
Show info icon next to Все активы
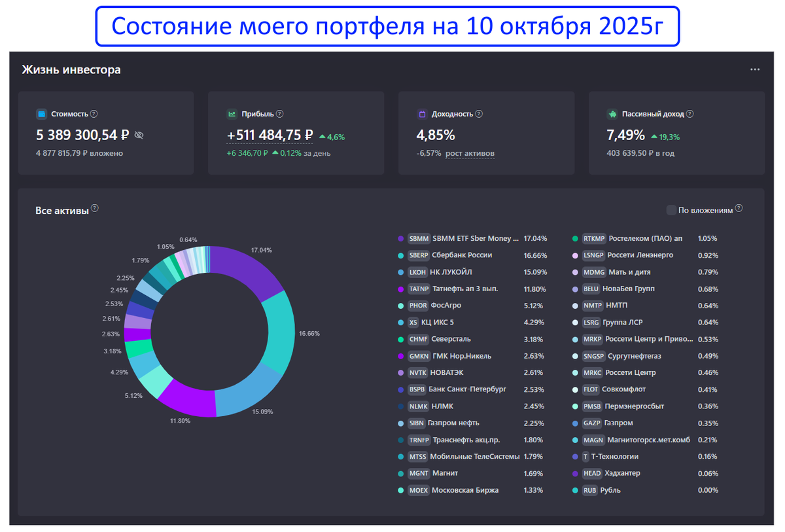click(x=95, y=209)
